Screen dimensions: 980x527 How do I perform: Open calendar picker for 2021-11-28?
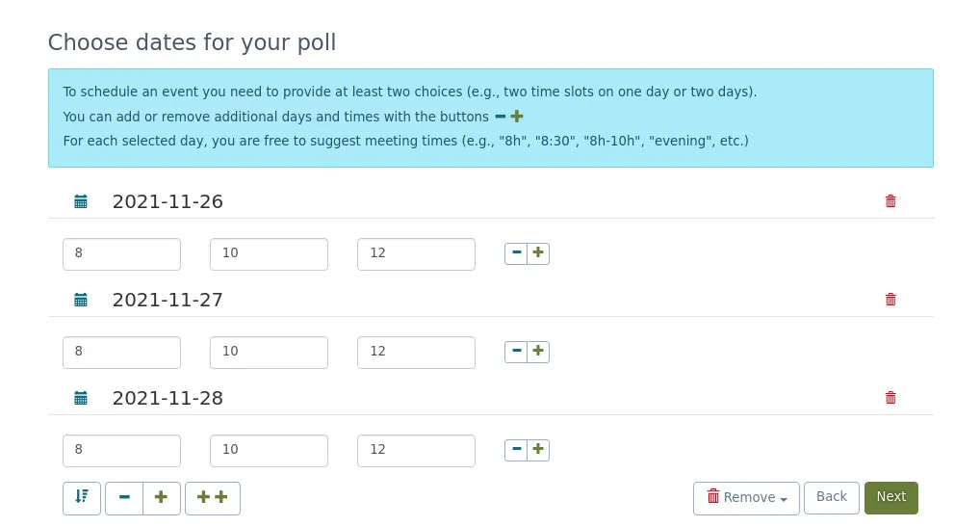coord(81,398)
